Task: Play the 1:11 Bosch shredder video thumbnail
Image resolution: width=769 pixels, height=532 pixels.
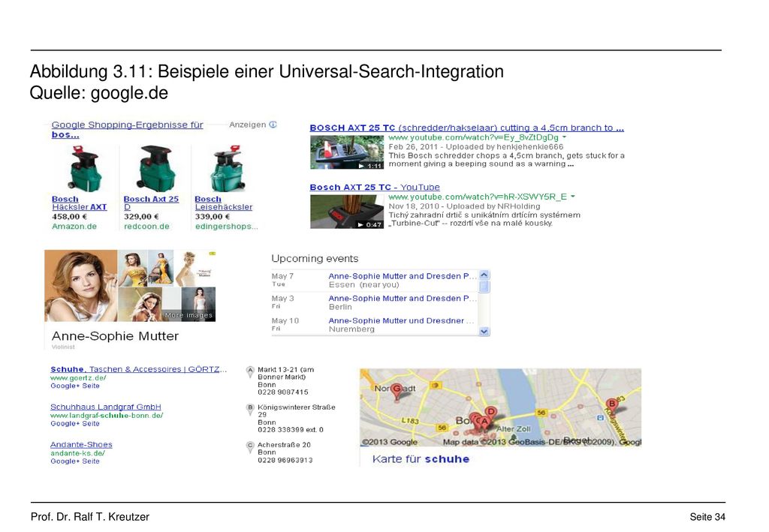Action: (x=347, y=152)
